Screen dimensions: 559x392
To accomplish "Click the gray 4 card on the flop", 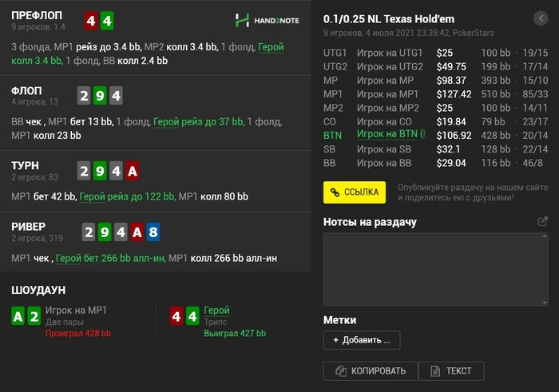I will [116, 96].
